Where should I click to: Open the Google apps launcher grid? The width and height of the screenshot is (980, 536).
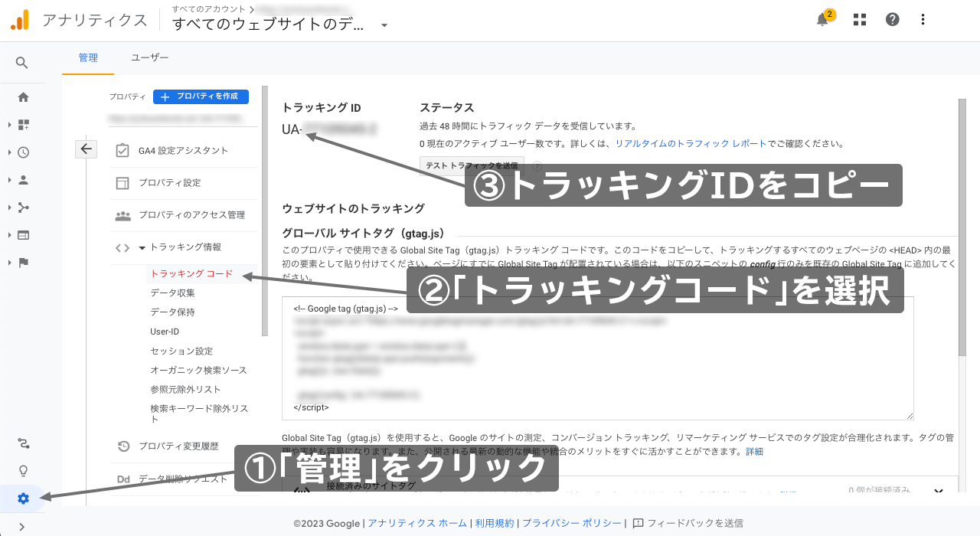coord(859,19)
